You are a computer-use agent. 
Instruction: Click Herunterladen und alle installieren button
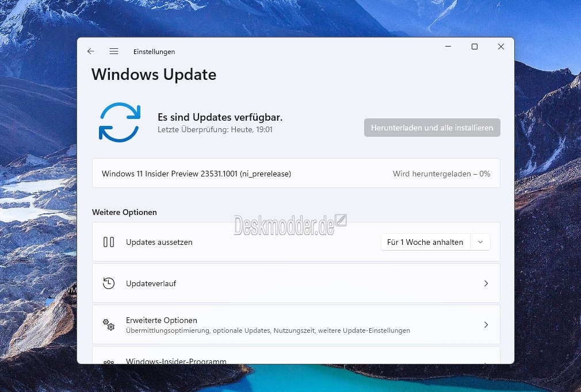tap(432, 128)
